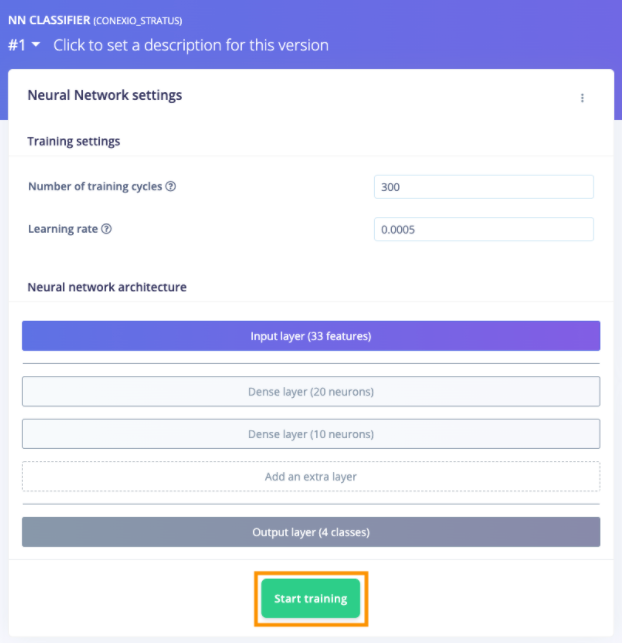Click the Neural network architecture section label
Screen dimensions: 622x643
coord(107,287)
